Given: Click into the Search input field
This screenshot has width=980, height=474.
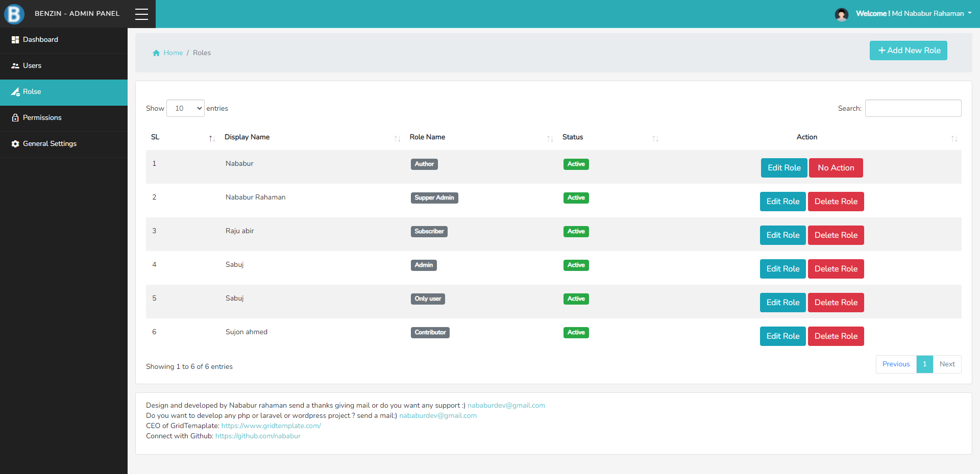Looking at the screenshot, I should click(913, 108).
